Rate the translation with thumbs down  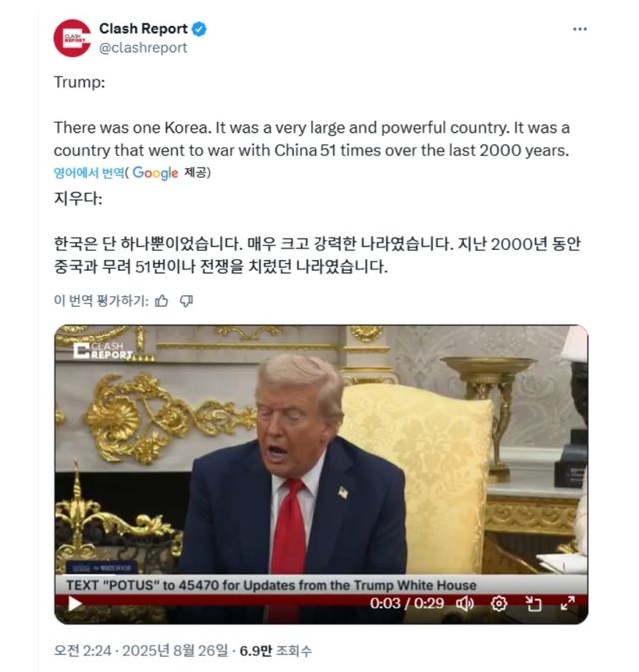(x=186, y=301)
